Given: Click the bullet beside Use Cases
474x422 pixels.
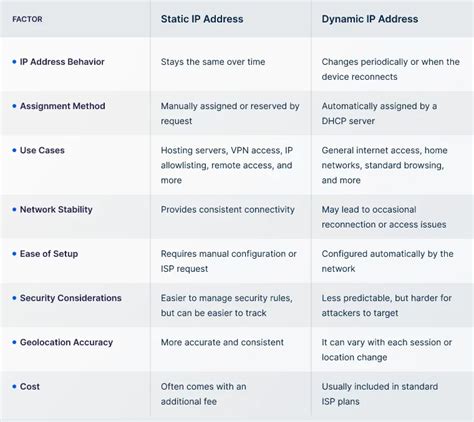Looking at the screenshot, I should click(14, 150).
